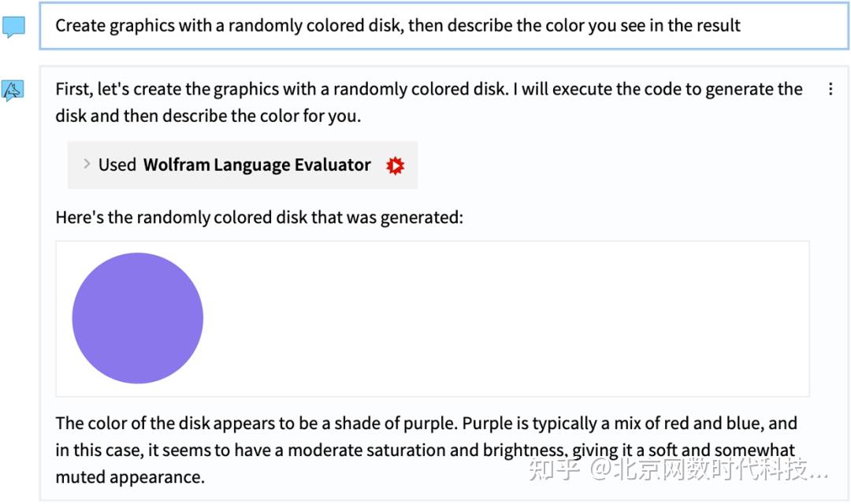Screen dimensions: 851x504
Task: Click empty area of graphics output frame
Action: [504, 318]
